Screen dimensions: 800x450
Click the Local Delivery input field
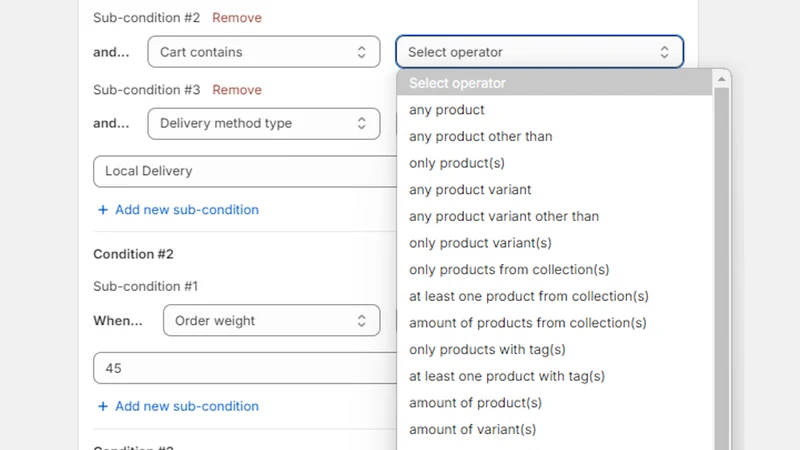245,171
